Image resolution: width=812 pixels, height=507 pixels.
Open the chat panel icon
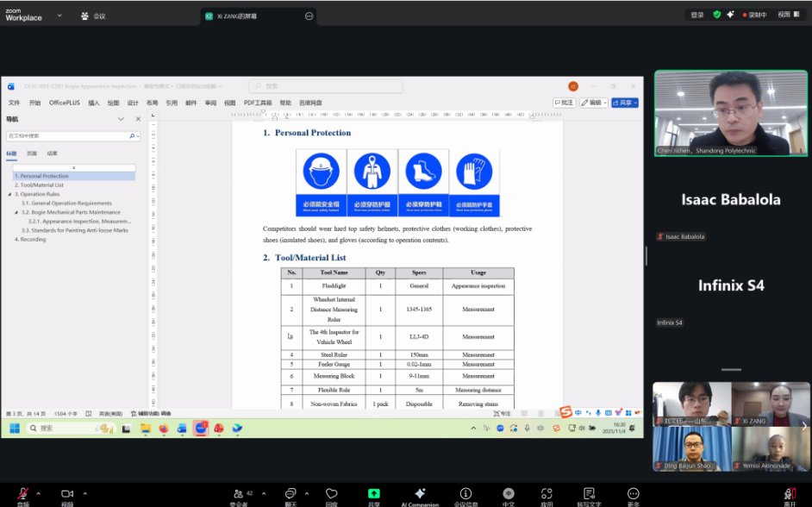click(x=290, y=495)
